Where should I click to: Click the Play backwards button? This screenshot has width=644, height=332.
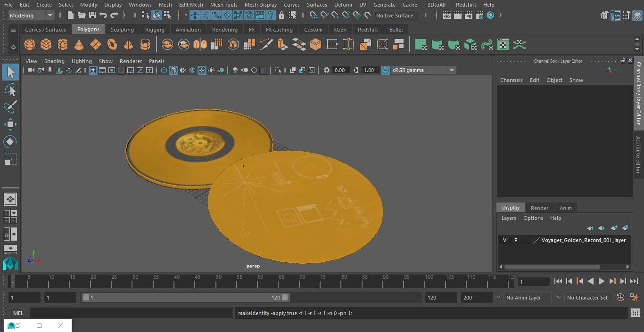tap(590, 281)
